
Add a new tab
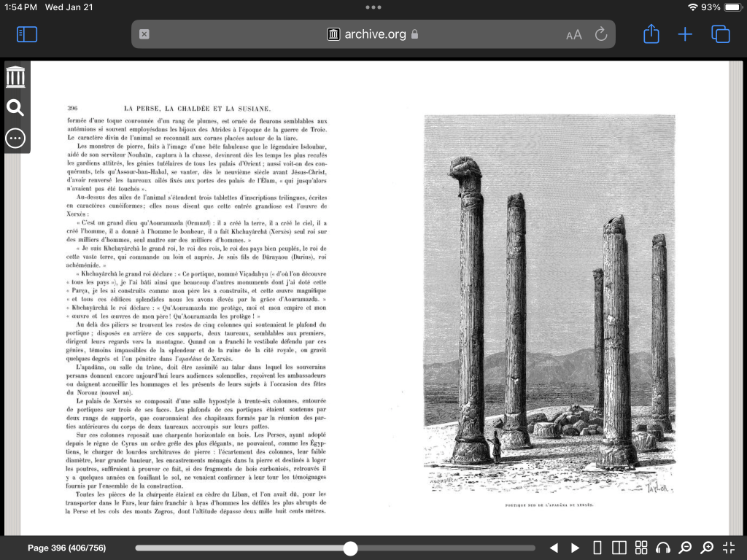tap(685, 34)
